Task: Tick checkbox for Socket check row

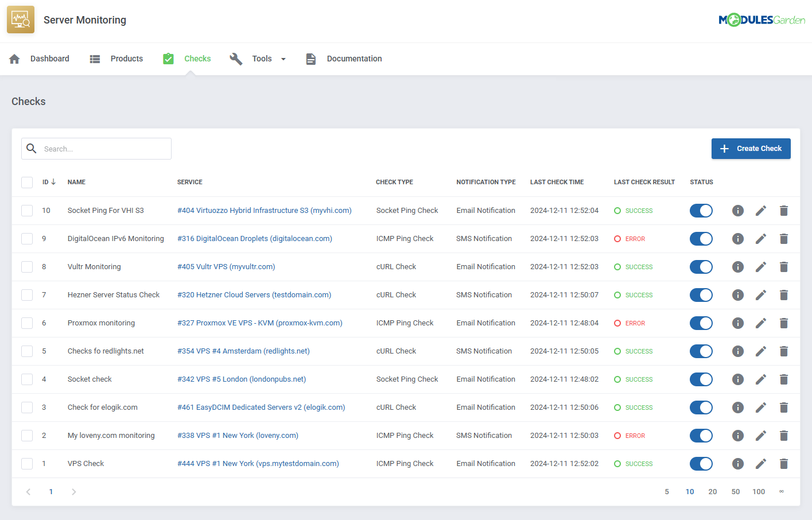Action: tap(27, 379)
